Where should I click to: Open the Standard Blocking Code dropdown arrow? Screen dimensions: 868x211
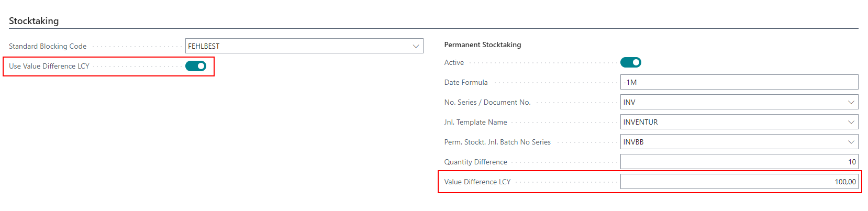click(x=416, y=46)
